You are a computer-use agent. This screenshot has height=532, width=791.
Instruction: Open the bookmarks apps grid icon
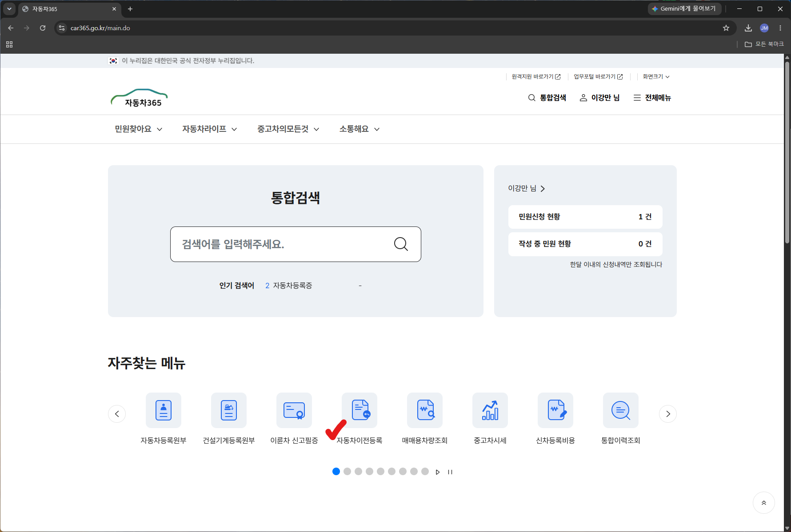point(9,44)
